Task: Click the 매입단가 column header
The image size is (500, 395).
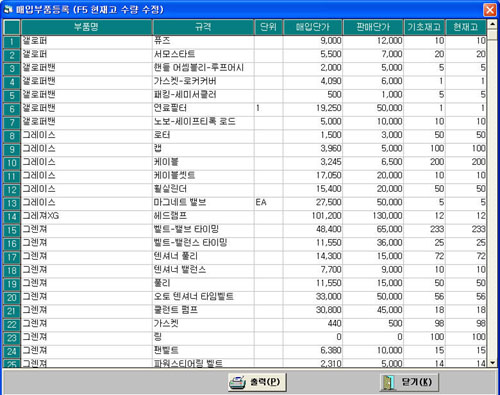Action: 313,27
